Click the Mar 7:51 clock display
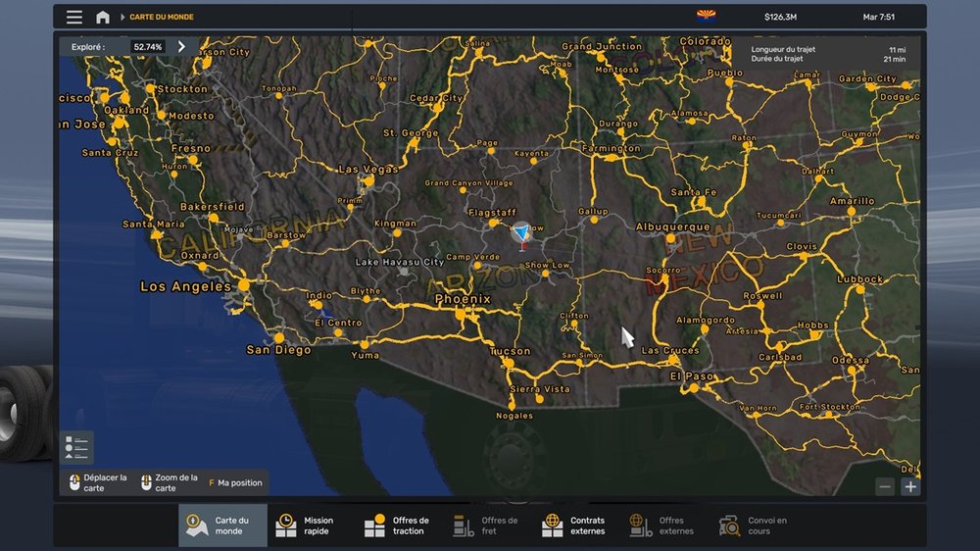The image size is (980, 551). point(879,17)
